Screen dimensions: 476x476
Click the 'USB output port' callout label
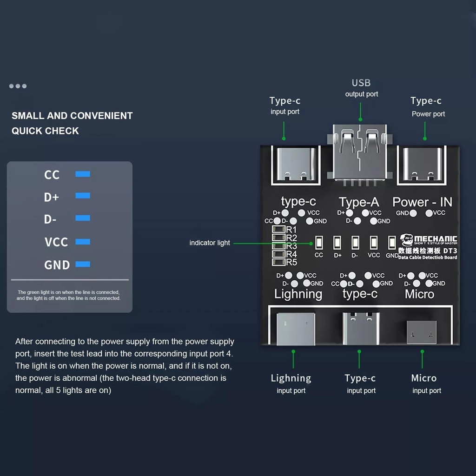pyautogui.click(x=361, y=88)
